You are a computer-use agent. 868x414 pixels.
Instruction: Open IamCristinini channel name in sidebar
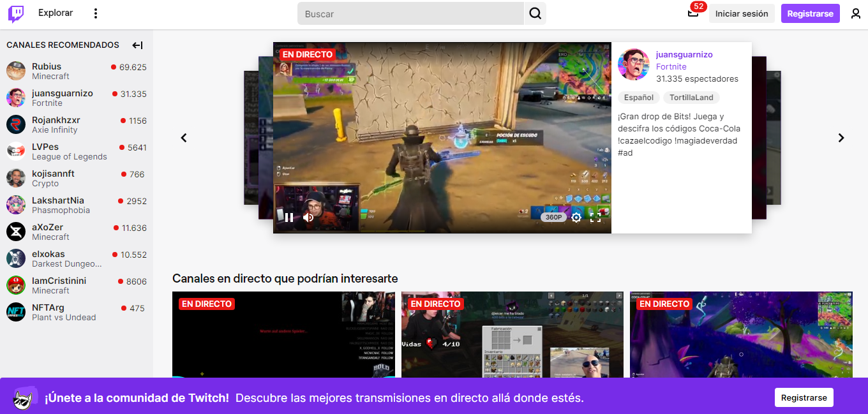click(59, 281)
